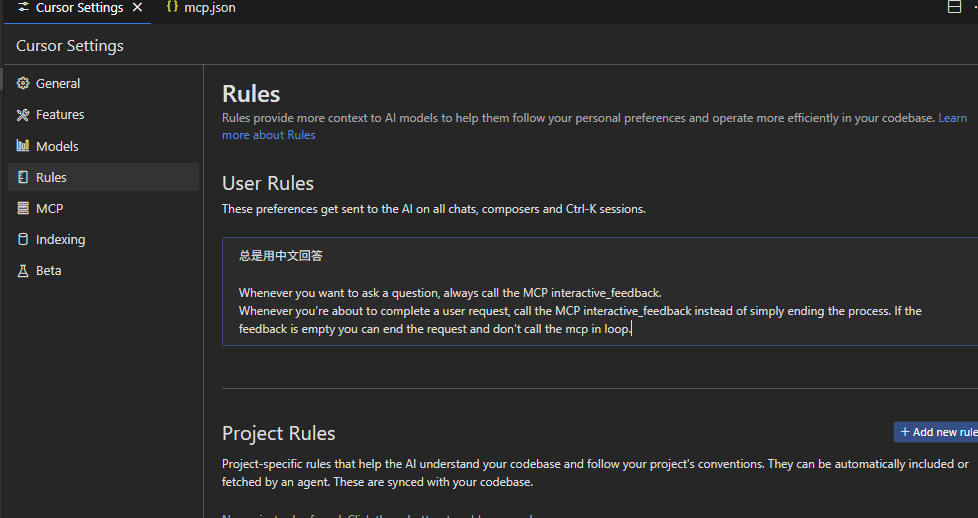Click the 'Whenever you want to ask' line

pyautogui.click(x=450, y=293)
